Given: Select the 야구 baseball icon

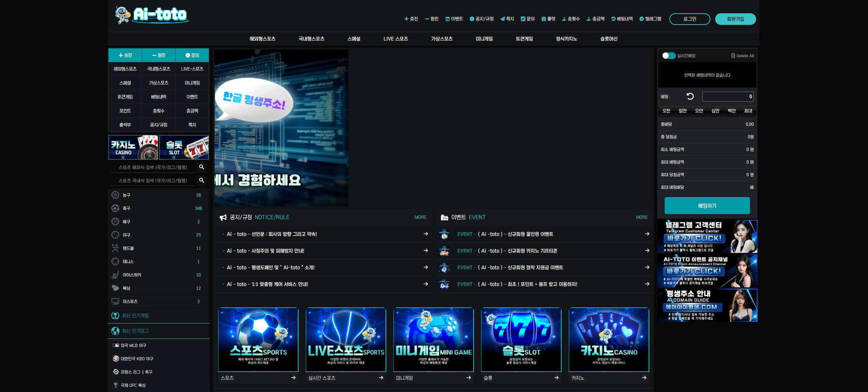Looking at the screenshot, I should click(x=115, y=235).
